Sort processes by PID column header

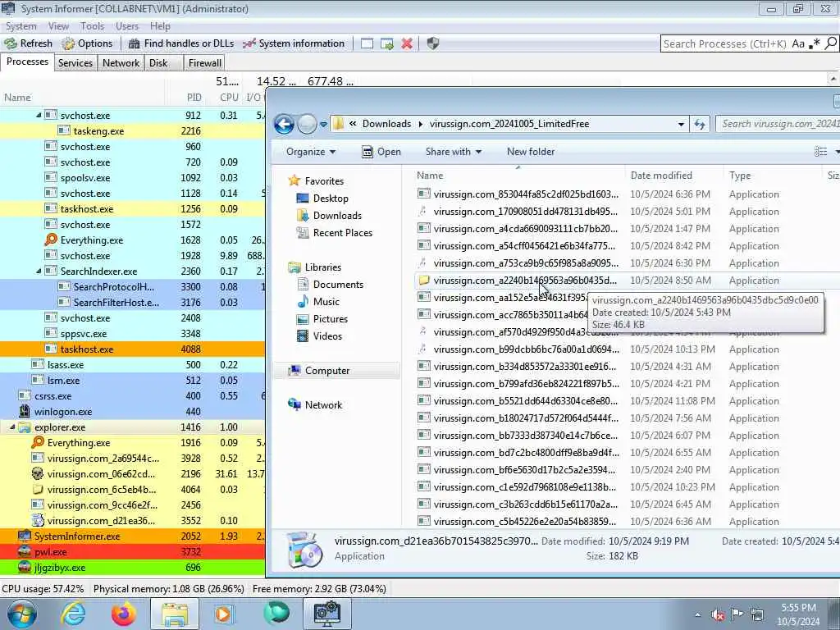(194, 98)
